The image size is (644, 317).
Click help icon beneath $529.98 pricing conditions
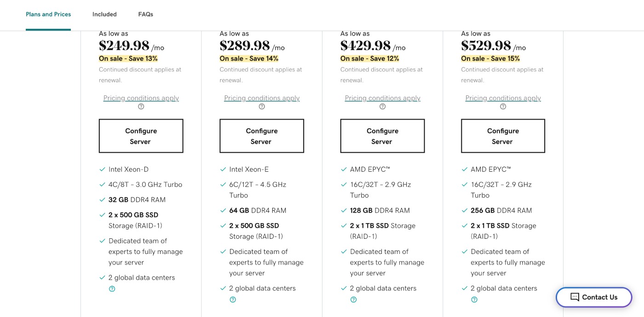tap(503, 106)
